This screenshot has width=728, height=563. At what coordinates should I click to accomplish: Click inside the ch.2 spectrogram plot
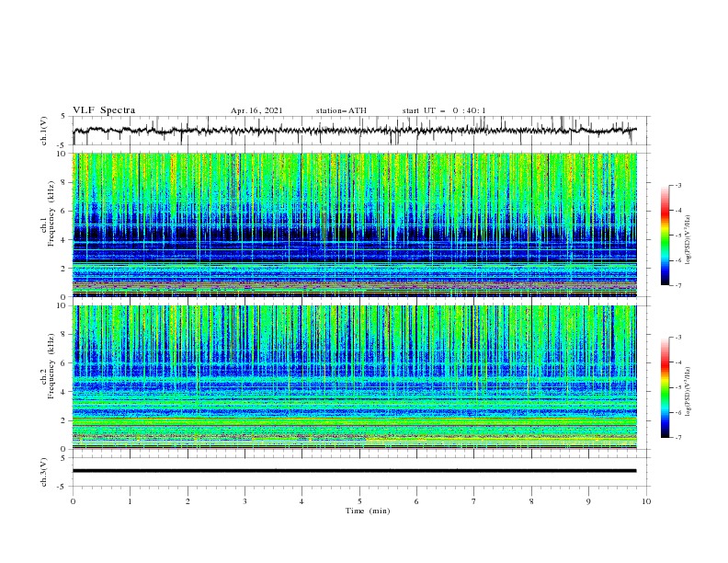tap(355, 377)
